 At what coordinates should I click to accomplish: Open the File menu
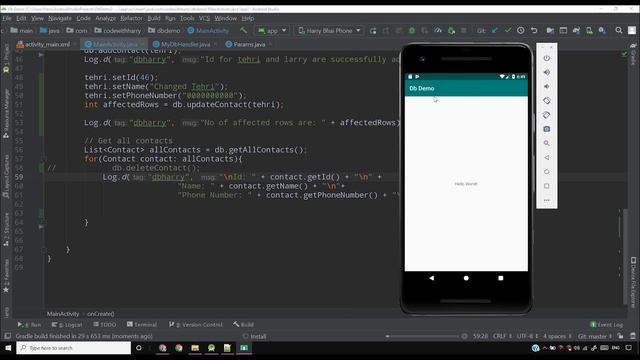[7, 18]
